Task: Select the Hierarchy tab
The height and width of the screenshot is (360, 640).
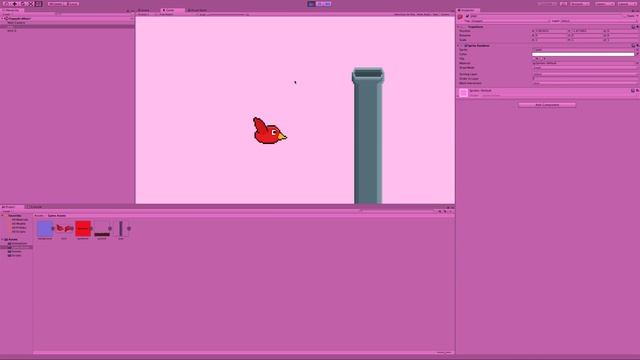Action: coord(12,10)
